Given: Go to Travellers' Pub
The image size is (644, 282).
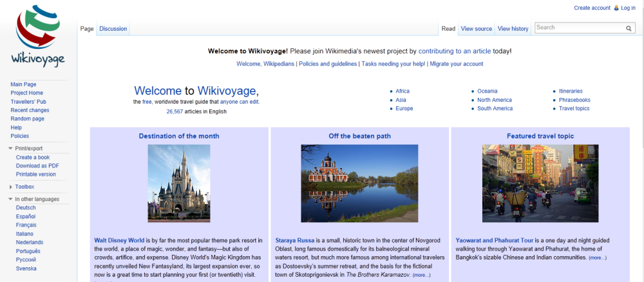Looking at the screenshot, I should (x=28, y=102).
